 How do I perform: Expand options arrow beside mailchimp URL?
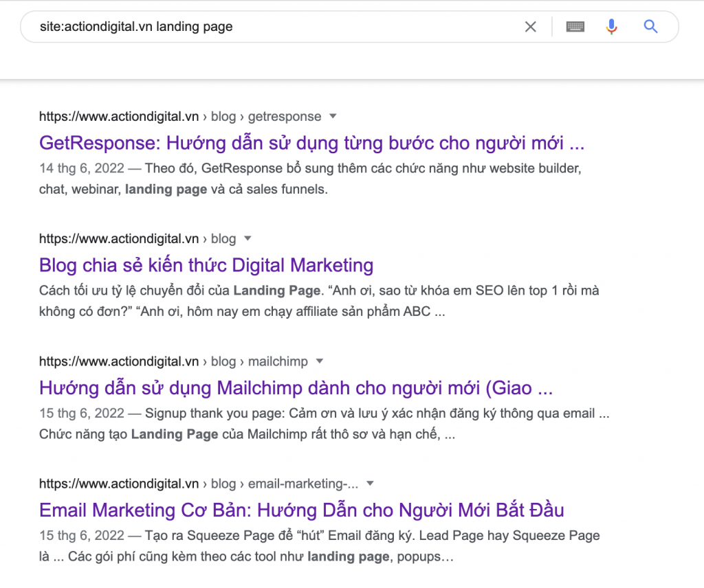319,361
